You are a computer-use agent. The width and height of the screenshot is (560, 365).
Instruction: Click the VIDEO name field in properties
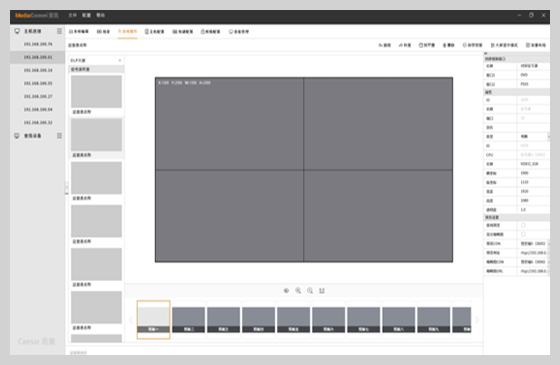(534, 164)
